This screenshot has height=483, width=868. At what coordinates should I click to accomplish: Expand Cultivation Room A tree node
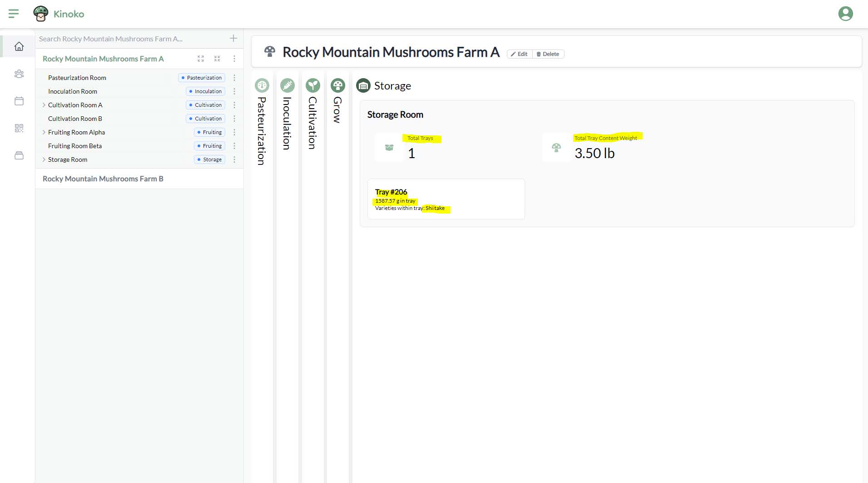tap(44, 105)
